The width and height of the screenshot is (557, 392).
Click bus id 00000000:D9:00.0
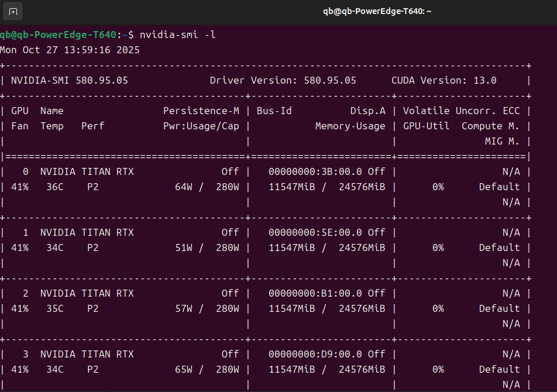point(315,355)
